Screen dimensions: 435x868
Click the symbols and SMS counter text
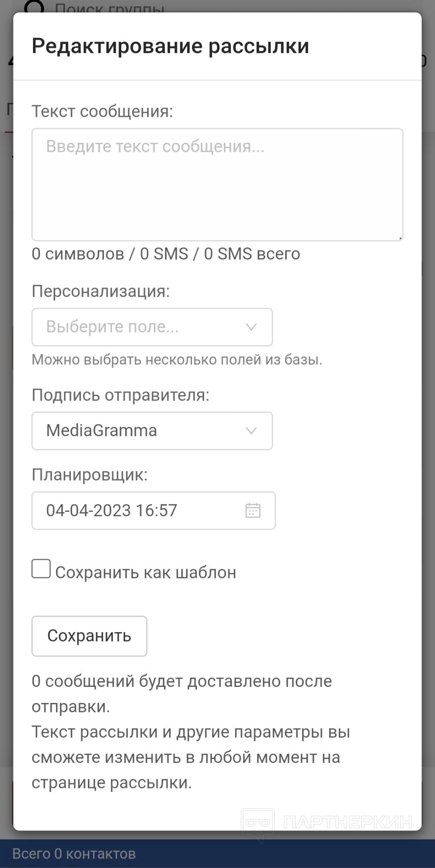point(166,254)
